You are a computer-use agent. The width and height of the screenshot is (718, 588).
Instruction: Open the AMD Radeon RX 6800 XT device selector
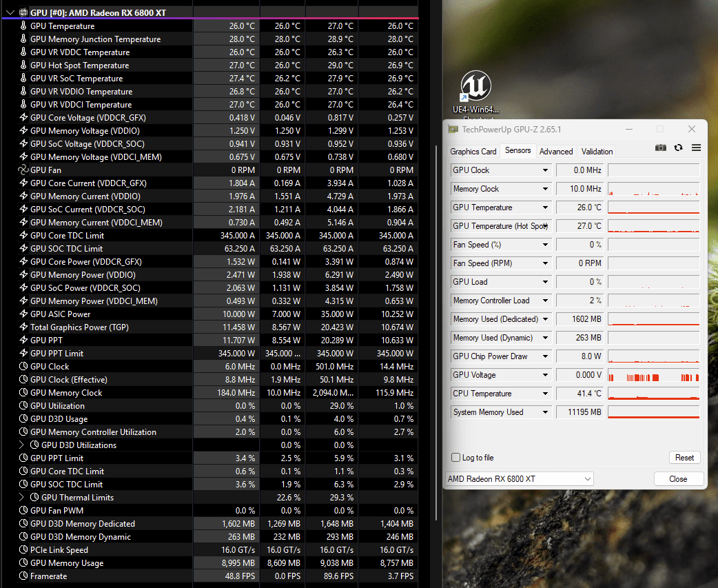point(520,479)
